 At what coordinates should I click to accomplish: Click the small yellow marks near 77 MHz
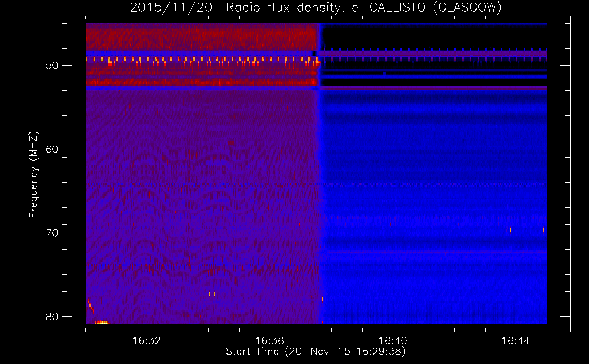[213, 294]
